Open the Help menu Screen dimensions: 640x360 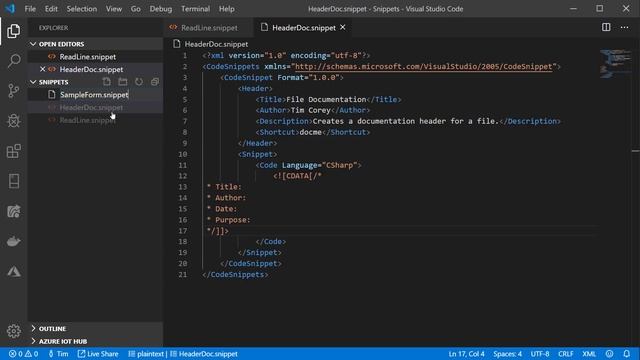(227, 9)
